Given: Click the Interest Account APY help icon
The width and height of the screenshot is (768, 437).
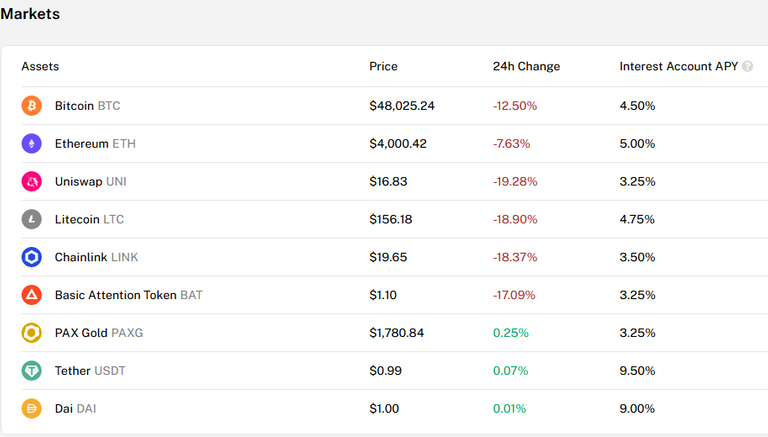Looking at the screenshot, I should pos(747,66).
